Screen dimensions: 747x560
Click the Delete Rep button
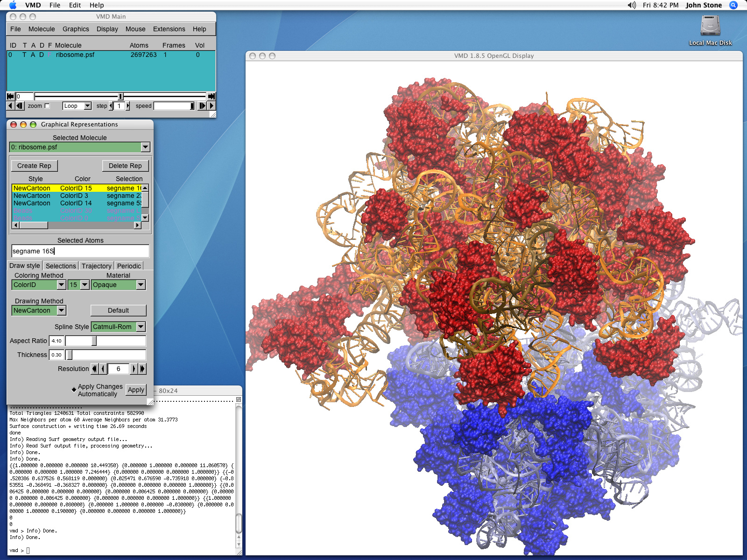click(x=125, y=166)
